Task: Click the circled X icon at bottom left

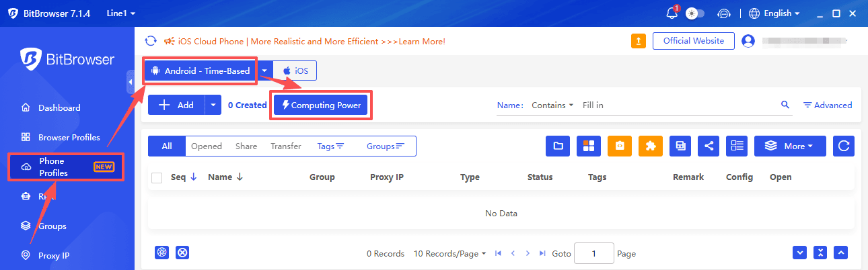Action: (182, 253)
